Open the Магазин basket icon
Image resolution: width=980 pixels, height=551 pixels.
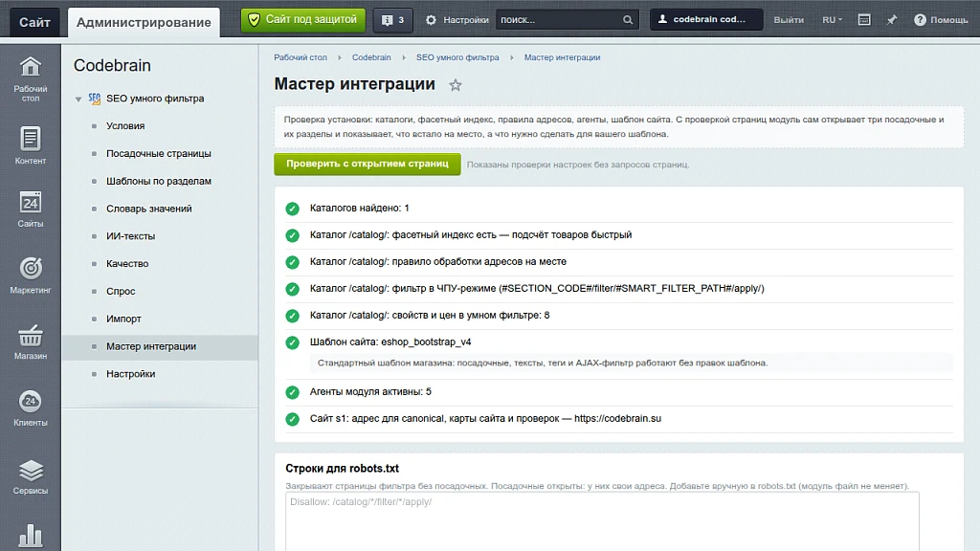[30, 342]
